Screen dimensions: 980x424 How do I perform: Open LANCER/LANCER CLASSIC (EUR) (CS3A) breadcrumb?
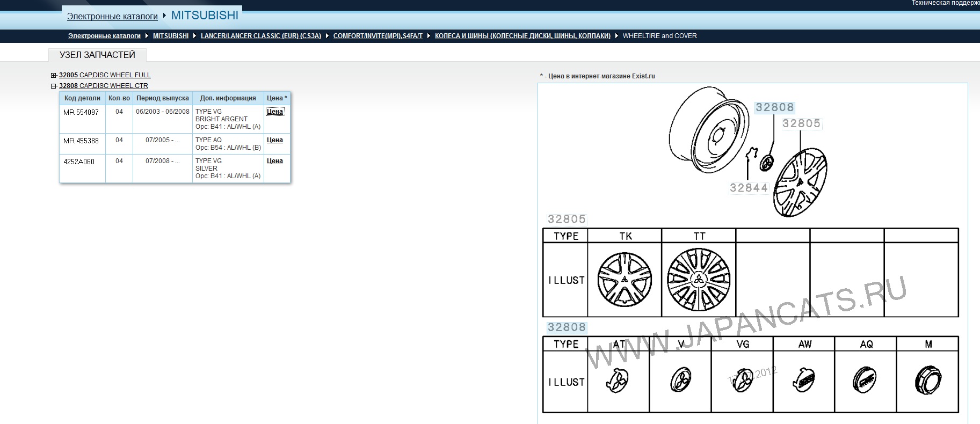coord(261,36)
